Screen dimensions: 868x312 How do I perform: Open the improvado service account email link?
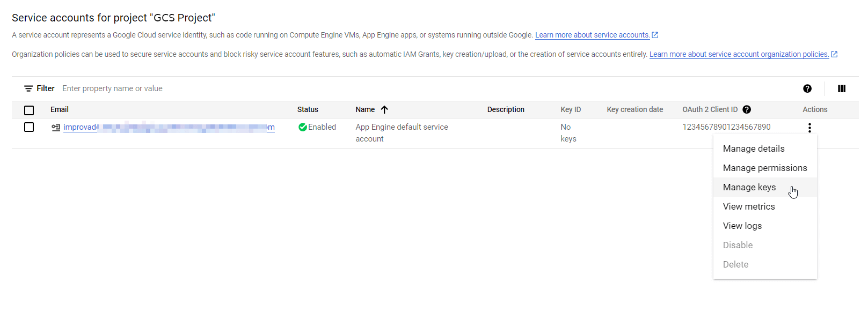coord(169,127)
